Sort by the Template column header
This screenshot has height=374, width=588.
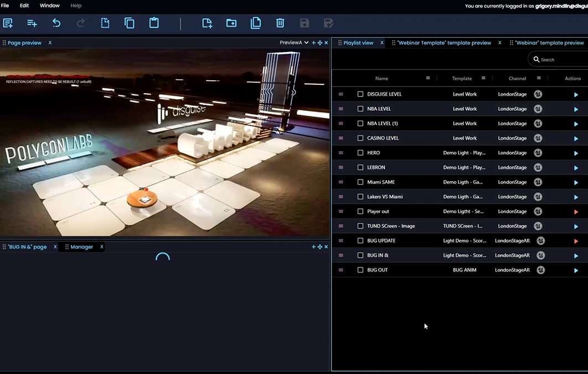462,78
